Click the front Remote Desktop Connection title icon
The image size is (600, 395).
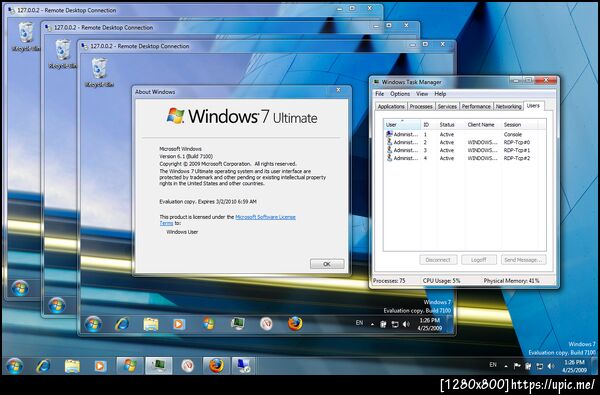coord(85,46)
